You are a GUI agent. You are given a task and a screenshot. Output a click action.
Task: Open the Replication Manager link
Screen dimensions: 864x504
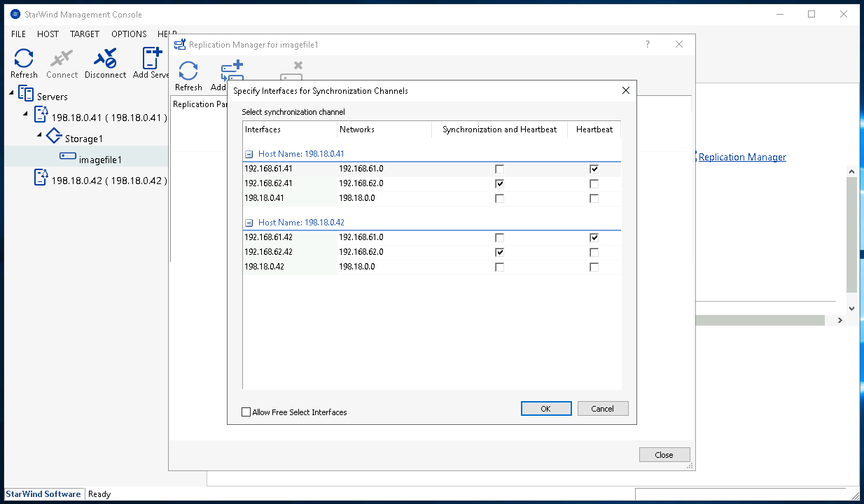(742, 157)
